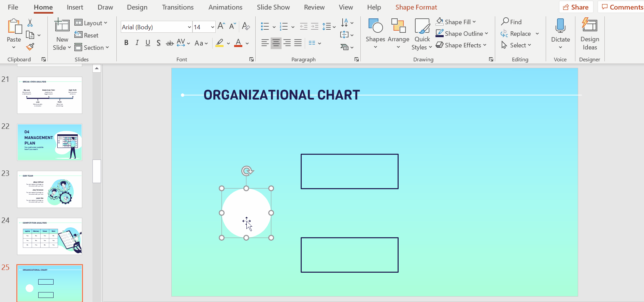Toggle Bold formatting

(x=126, y=43)
